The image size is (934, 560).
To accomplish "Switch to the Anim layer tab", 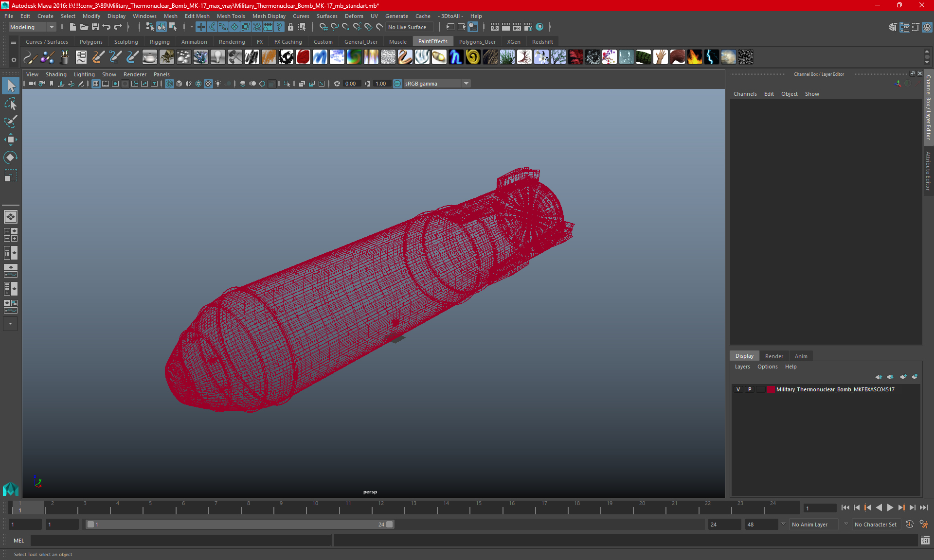I will (x=801, y=356).
